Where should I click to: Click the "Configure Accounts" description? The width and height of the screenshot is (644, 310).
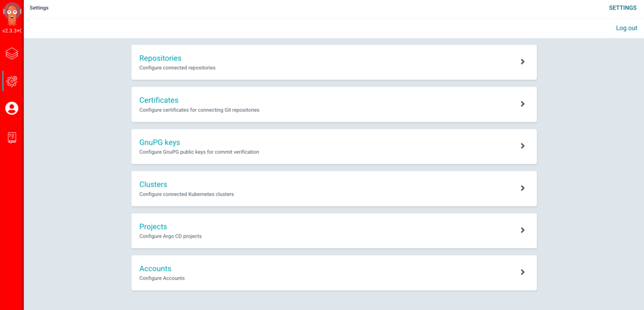162,278
